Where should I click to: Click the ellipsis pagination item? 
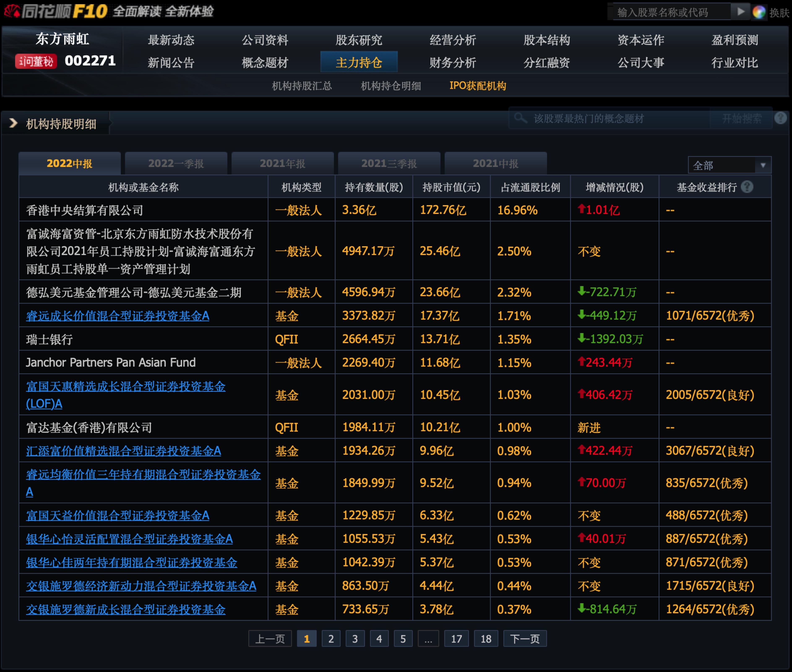pyautogui.click(x=428, y=638)
